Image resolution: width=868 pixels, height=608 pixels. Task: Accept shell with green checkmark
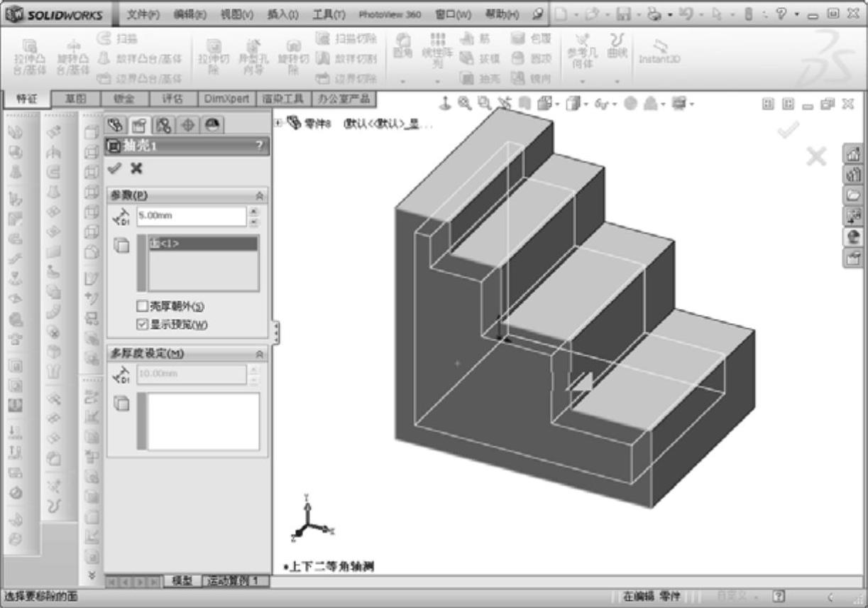tap(114, 168)
